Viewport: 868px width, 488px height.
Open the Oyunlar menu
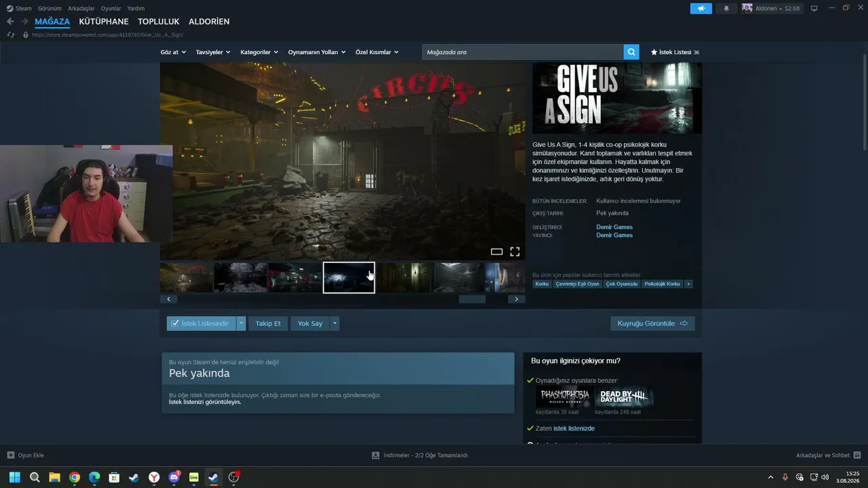click(111, 8)
